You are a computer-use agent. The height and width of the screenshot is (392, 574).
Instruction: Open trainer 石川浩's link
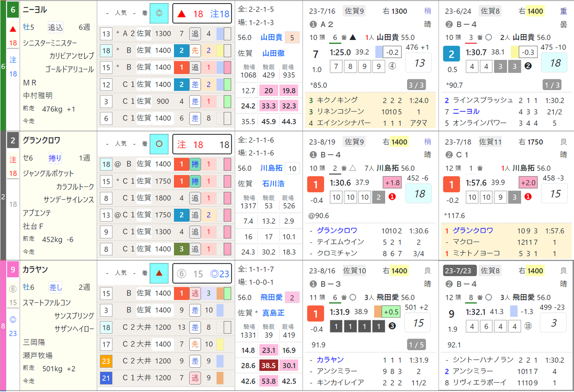[x=274, y=184]
